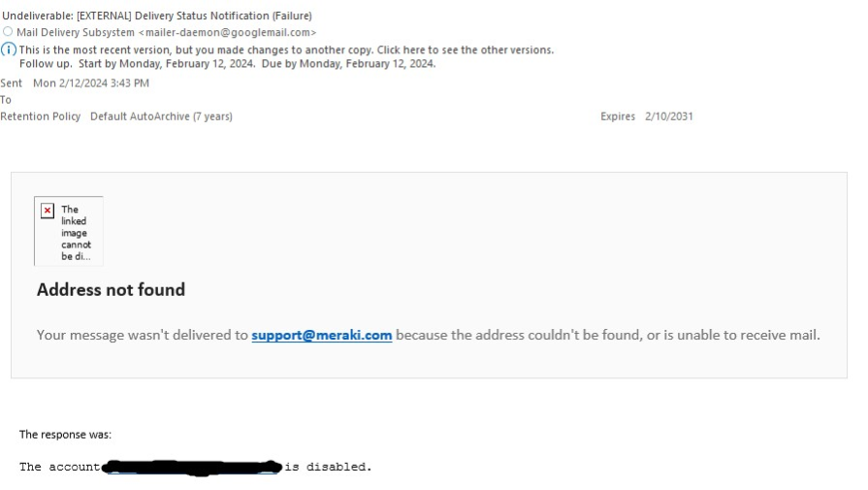
Task: Click the Address not found heading
Action: tap(111, 289)
